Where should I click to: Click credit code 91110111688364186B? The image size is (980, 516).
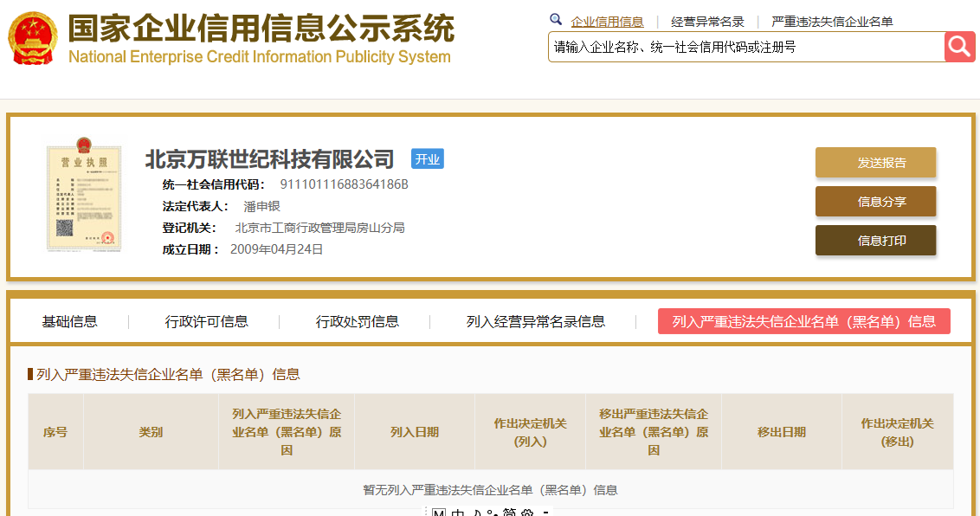344,184
